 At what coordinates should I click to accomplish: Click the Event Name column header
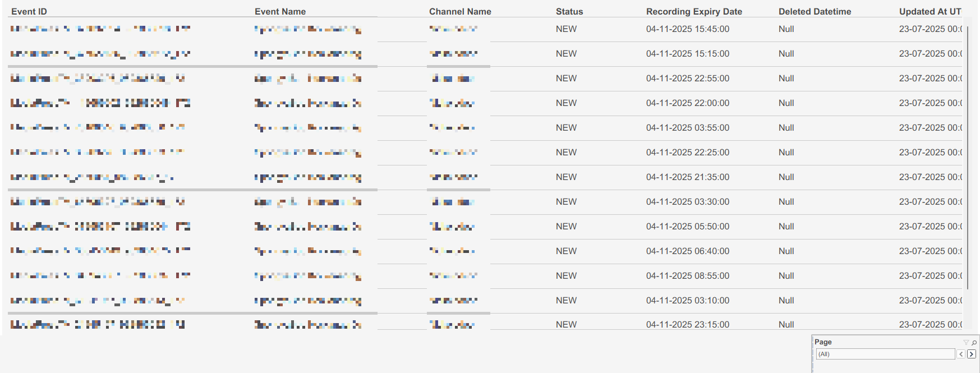[280, 11]
